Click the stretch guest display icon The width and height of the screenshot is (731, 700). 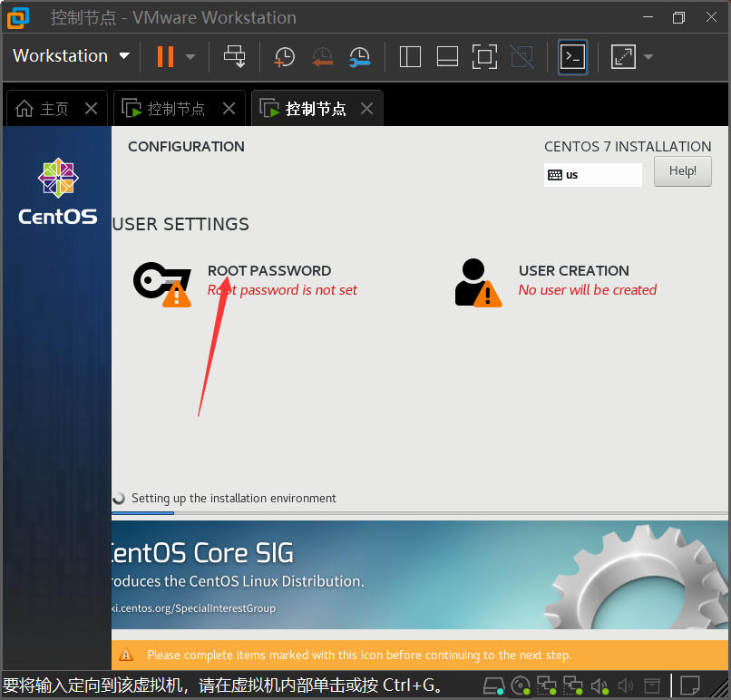tap(623, 57)
